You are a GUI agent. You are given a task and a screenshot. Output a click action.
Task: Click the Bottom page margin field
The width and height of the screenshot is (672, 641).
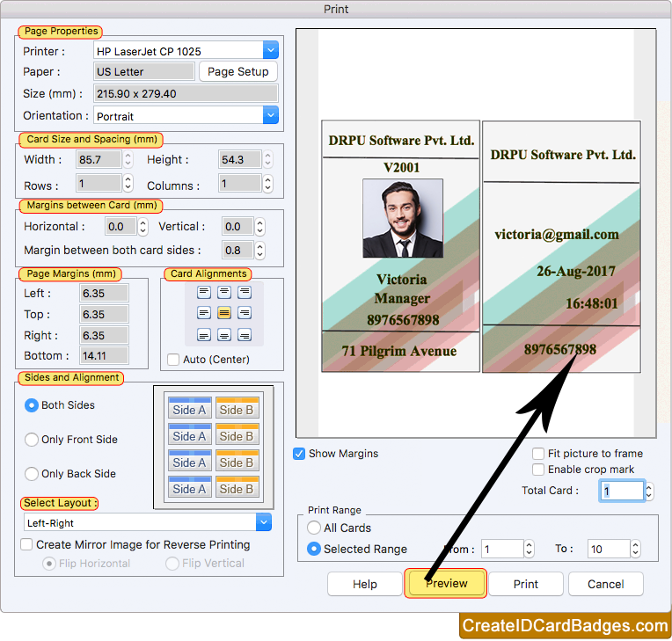(104, 355)
